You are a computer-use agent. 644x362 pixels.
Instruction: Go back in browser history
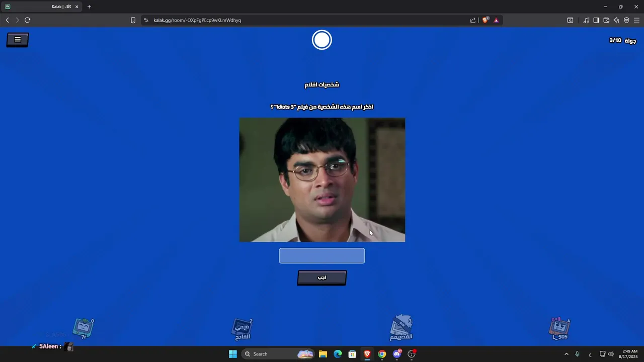[7, 20]
